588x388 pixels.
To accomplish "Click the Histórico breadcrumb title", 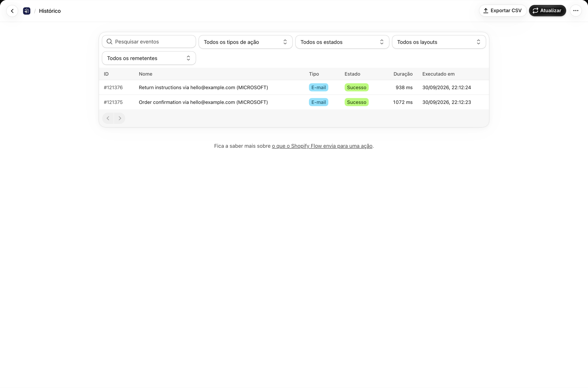I will click(x=50, y=11).
